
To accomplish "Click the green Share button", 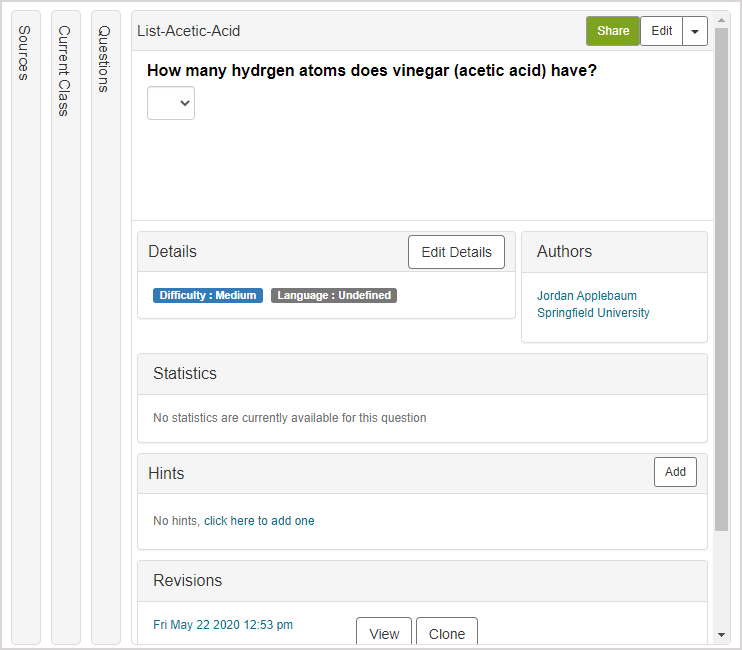I will [x=612, y=31].
